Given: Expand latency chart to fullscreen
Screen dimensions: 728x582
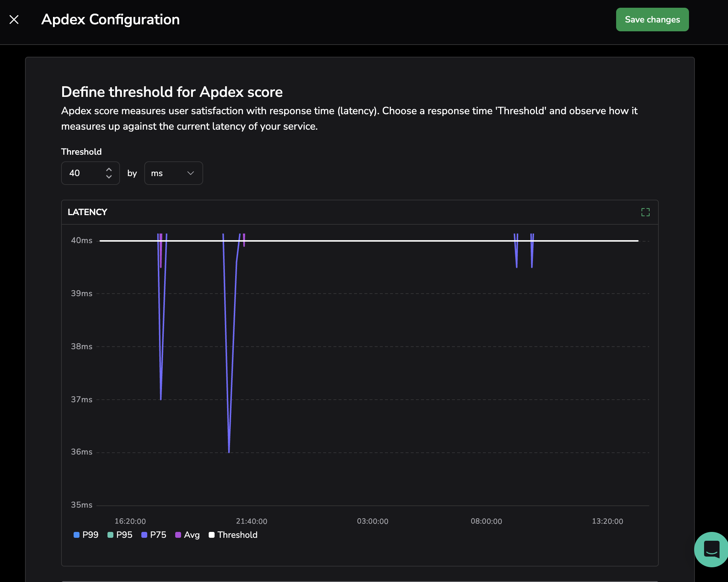Looking at the screenshot, I should 645,212.
